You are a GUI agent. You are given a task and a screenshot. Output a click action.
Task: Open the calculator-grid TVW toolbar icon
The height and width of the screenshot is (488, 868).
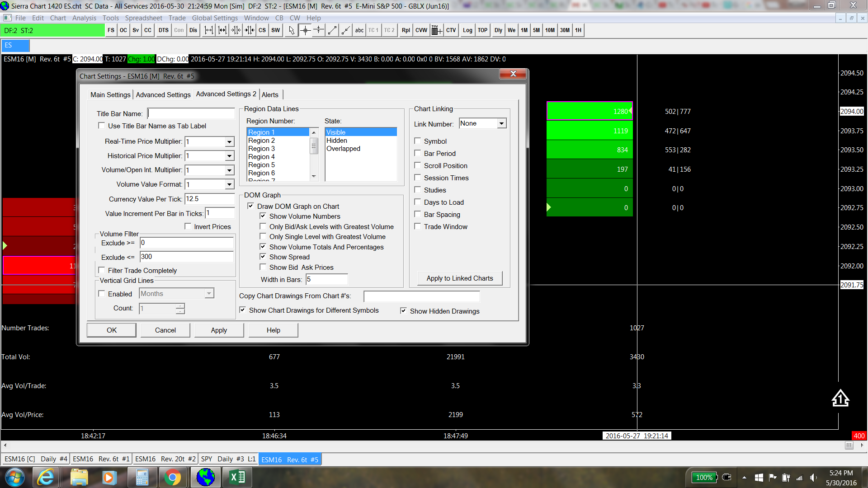pos(436,30)
